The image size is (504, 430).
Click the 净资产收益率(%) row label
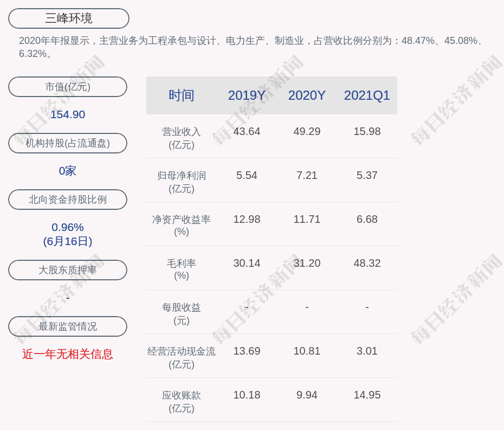pyautogui.click(x=181, y=226)
